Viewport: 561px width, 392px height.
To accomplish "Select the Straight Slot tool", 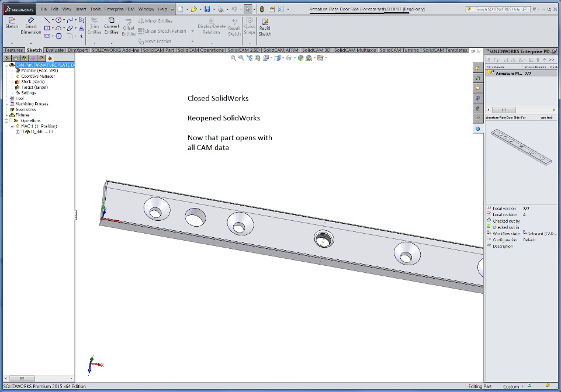I will tap(47, 36).
